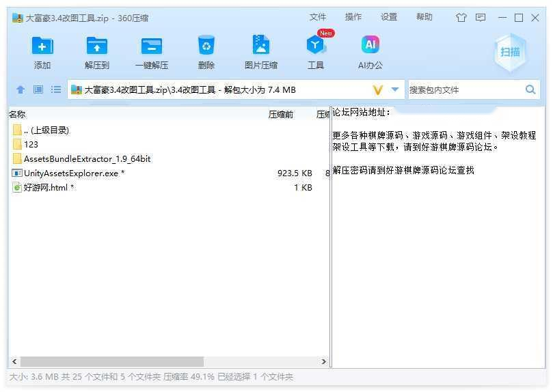Open the 工具 (Tools) icon
Screen dimensions: 553x392
click(x=315, y=46)
